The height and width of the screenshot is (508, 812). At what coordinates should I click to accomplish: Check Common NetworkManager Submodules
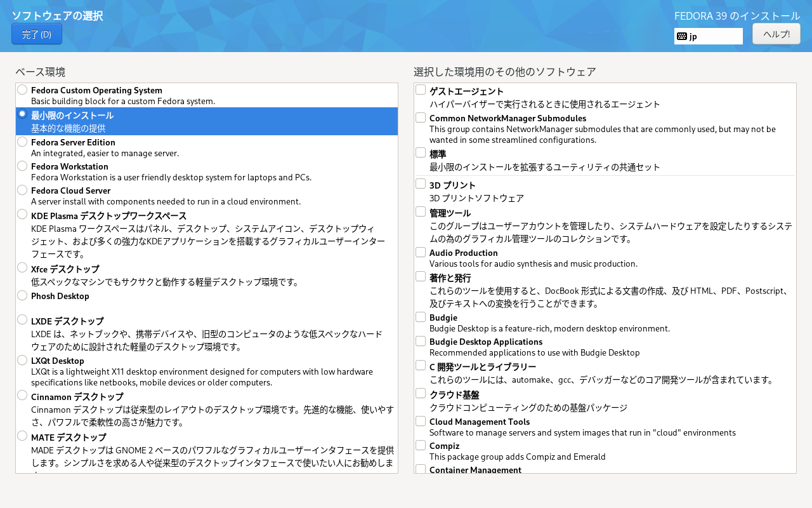coord(421,117)
